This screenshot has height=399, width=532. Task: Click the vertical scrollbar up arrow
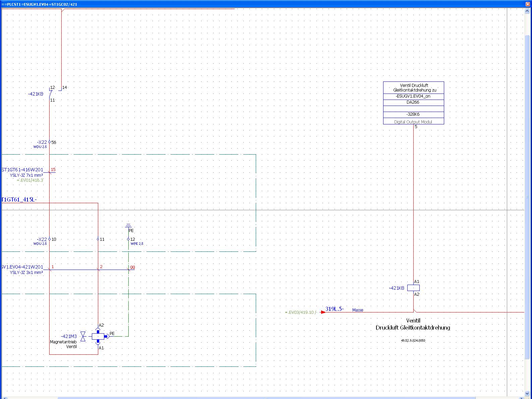528,11
